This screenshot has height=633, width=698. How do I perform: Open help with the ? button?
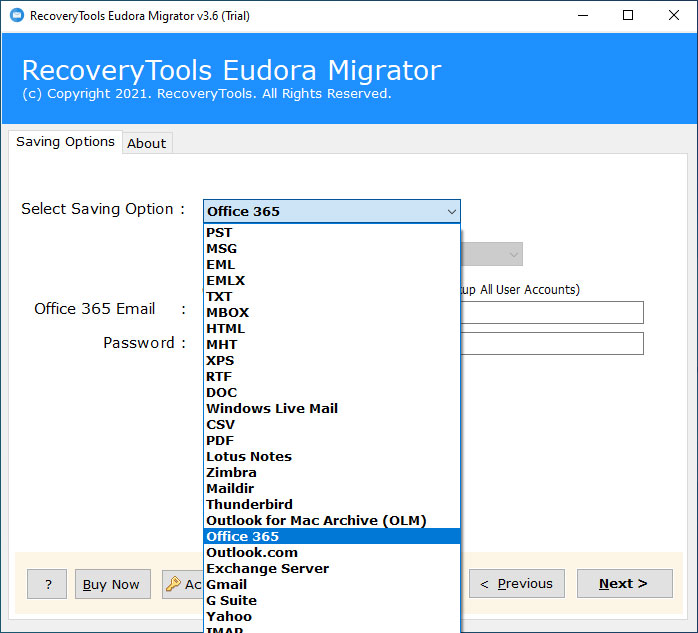tap(47, 584)
